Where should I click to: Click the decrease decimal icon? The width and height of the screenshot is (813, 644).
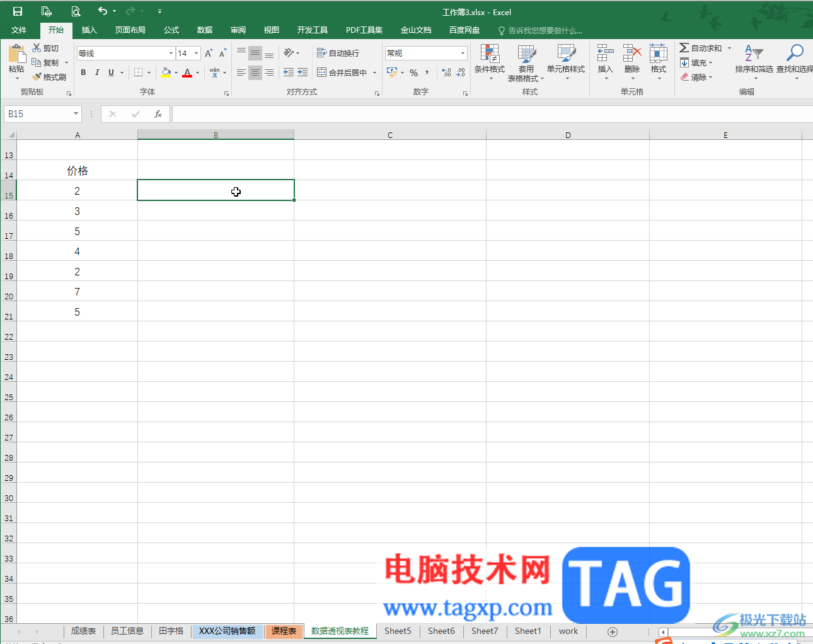click(x=461, y=72)
